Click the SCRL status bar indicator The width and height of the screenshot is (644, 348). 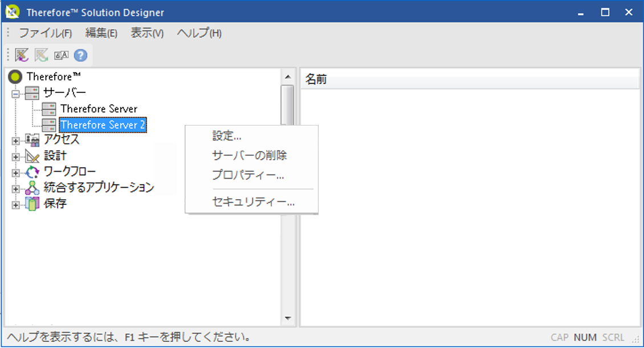pyautogui.click(x=613, y=337)
